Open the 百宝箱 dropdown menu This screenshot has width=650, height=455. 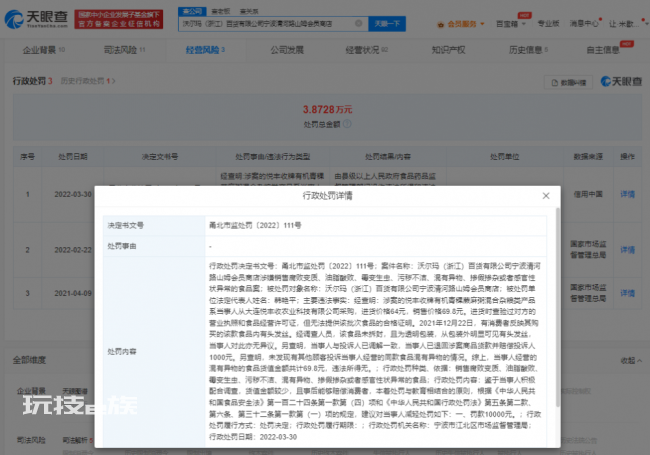pos(511,24)
